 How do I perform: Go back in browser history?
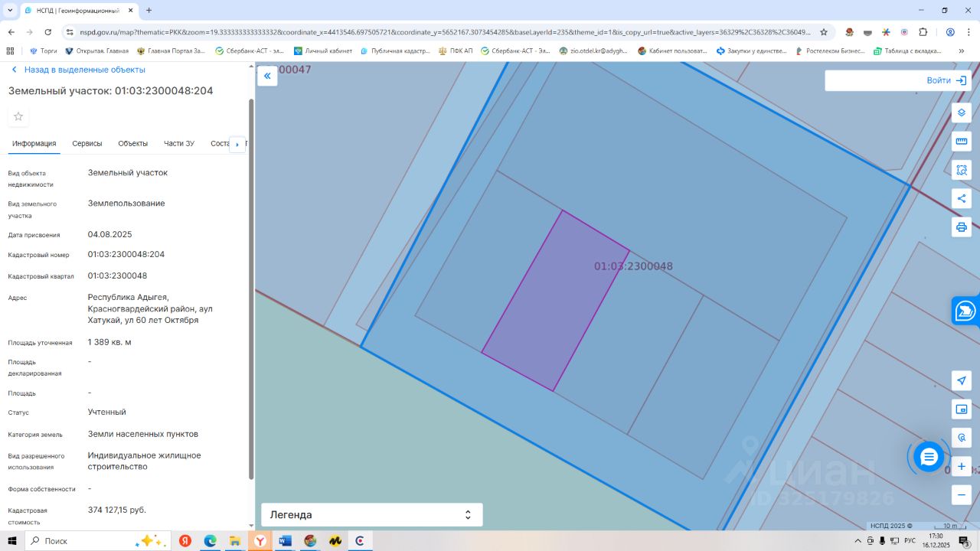pos(11,32)
